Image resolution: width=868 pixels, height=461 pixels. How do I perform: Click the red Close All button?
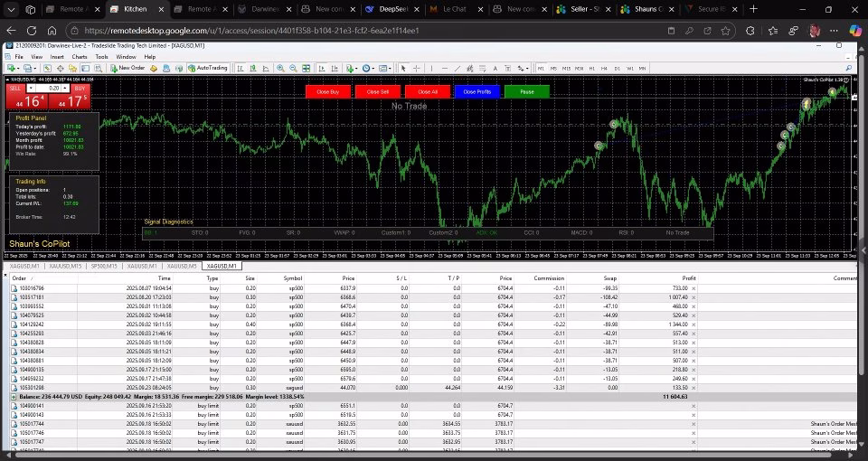(428, 92)
